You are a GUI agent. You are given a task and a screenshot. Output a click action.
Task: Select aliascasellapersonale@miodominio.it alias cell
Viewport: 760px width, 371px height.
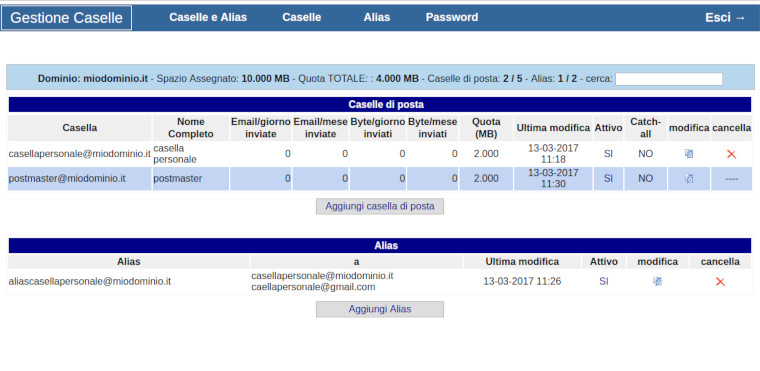tap(128, 281)
